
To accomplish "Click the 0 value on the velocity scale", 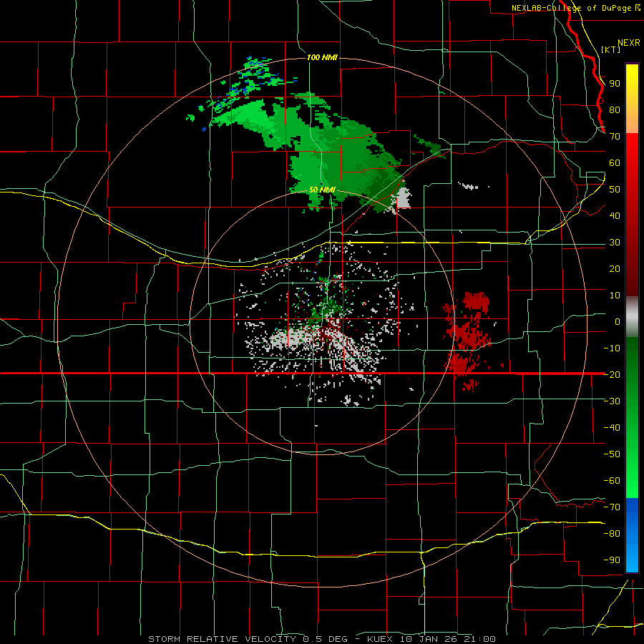I will 618,321.
